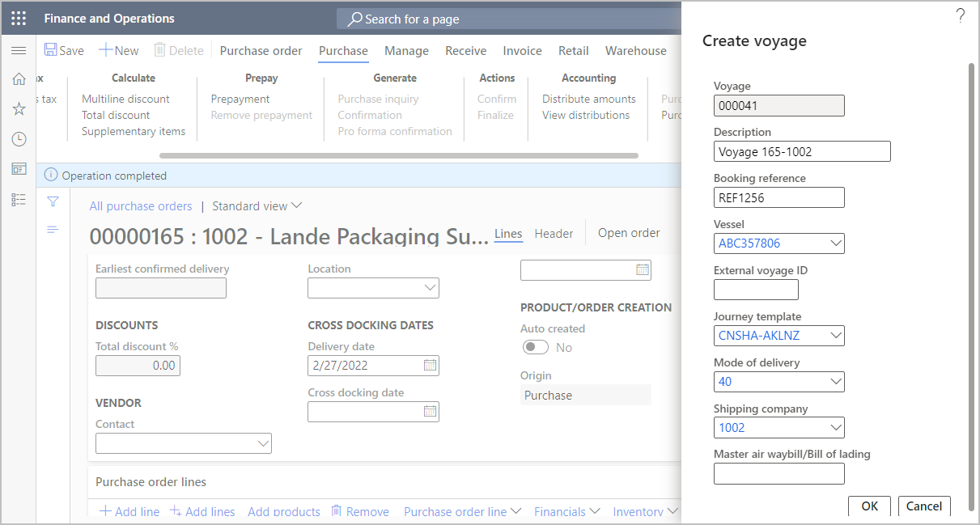Screen dimensions: 980x525
Task: Open Prepayment under Prepay
Action: point(240,99)
